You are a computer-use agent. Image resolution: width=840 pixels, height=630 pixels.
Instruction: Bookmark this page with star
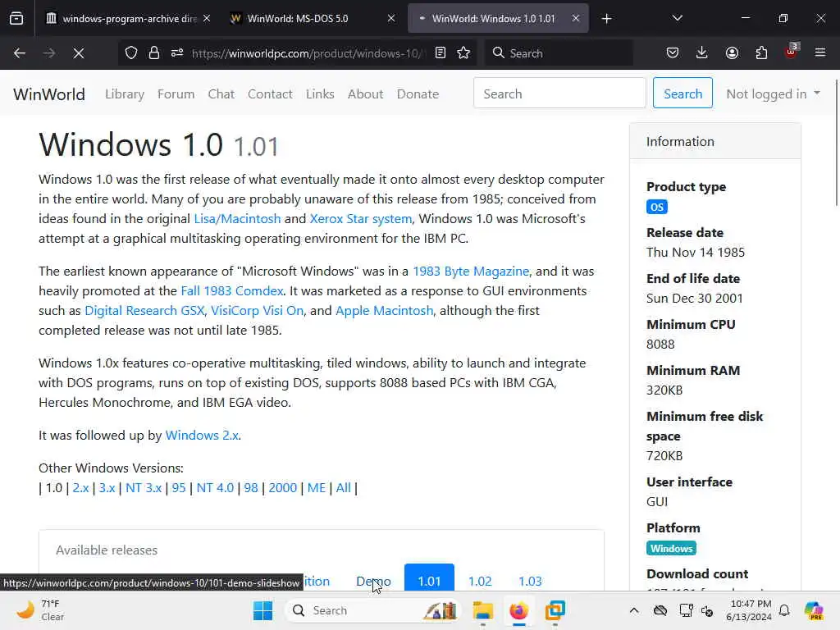point(464,53)
